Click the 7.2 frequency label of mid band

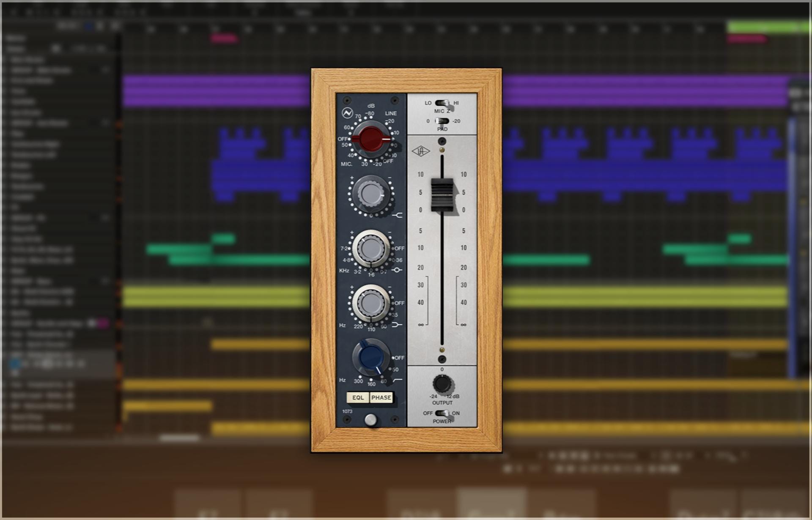[344, 249]
